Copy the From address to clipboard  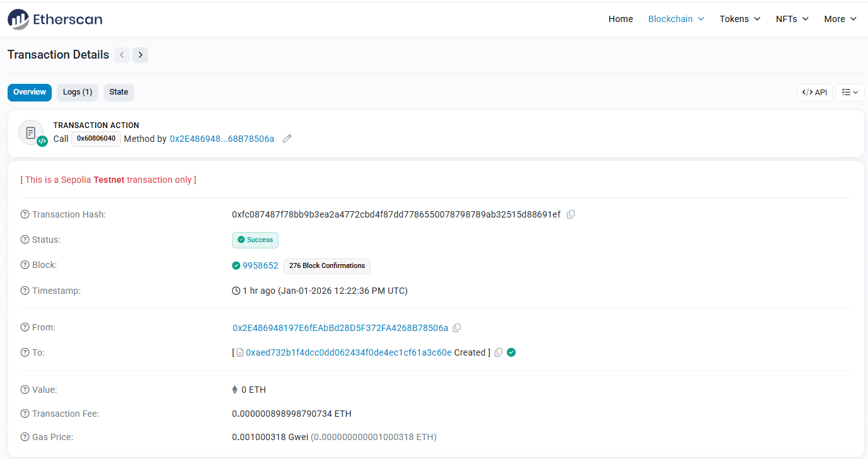coord(457,328)
